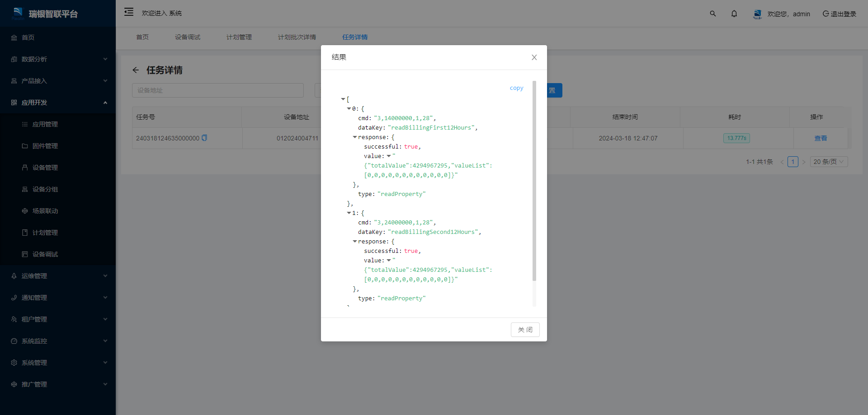Select the 任务详情 tab

point(355,37)
